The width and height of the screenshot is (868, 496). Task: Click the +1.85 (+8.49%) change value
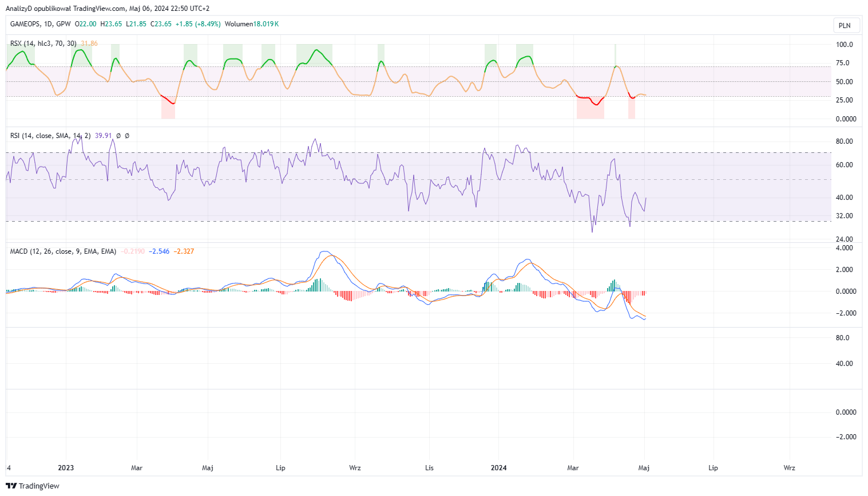(198, 24)
